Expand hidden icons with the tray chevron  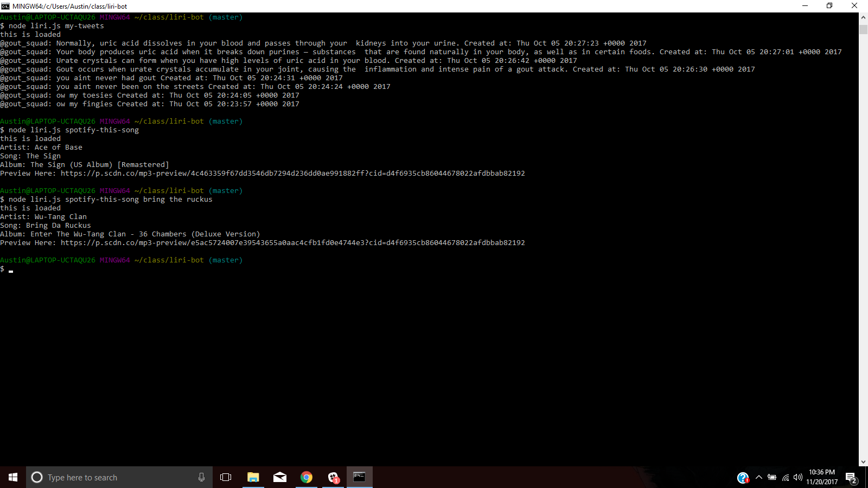759,477
